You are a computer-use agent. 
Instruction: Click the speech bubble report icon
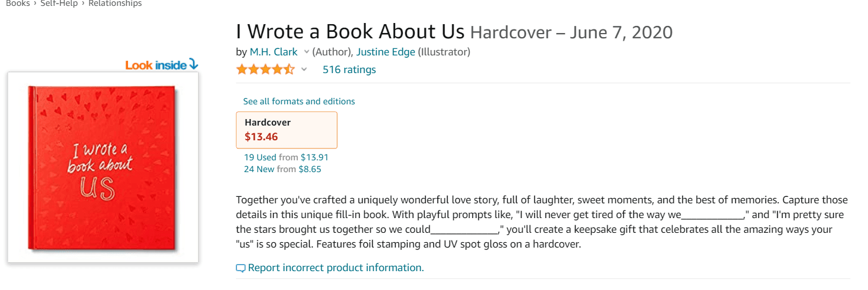click(x=241, y=268)
